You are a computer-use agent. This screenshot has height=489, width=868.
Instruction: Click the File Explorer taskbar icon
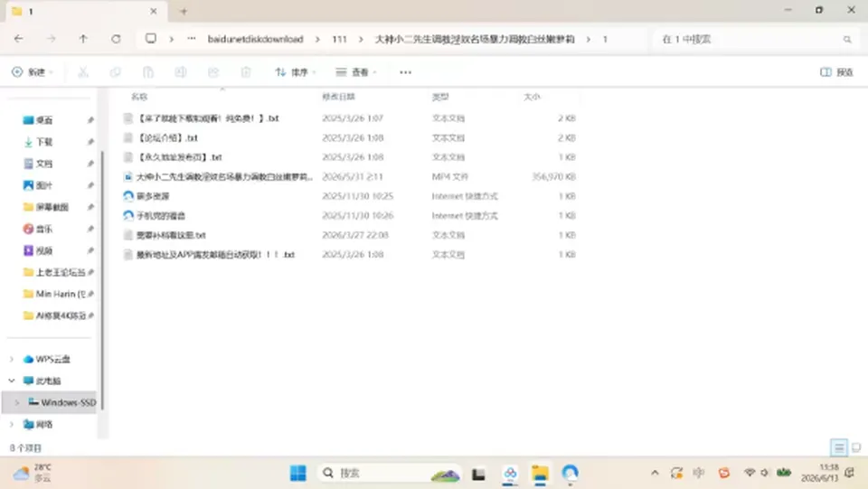pos(540,474)
